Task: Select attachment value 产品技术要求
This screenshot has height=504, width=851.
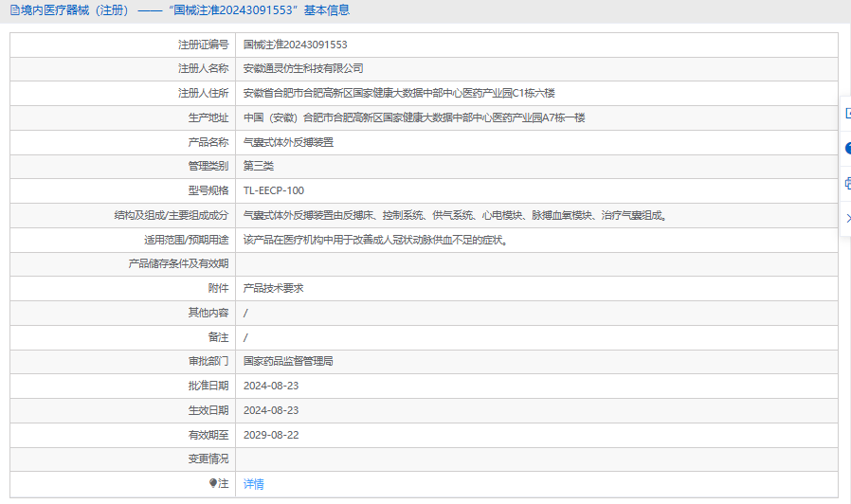Action: [x=273, y=288]
